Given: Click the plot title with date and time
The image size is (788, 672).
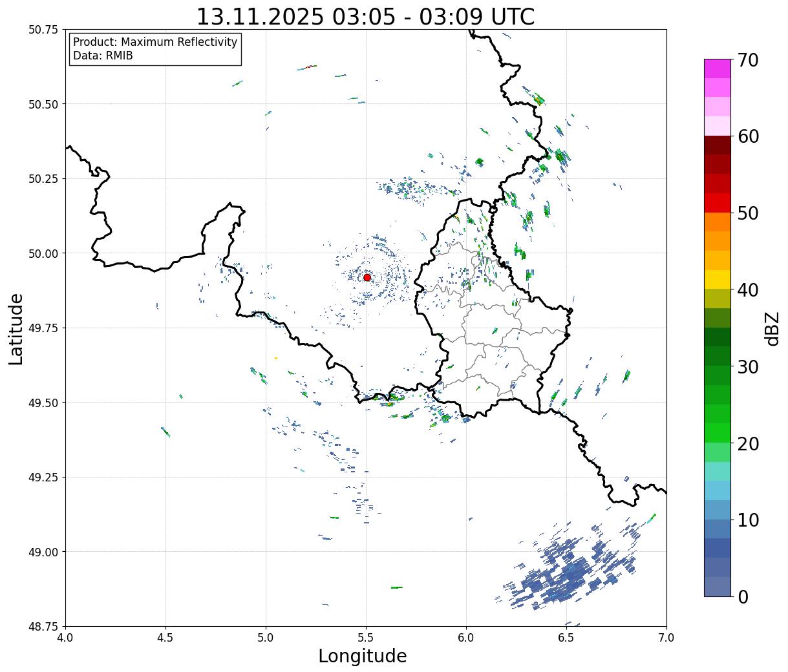Looking at the screenshot, I should pyautogui.click(x=365, y=17).
